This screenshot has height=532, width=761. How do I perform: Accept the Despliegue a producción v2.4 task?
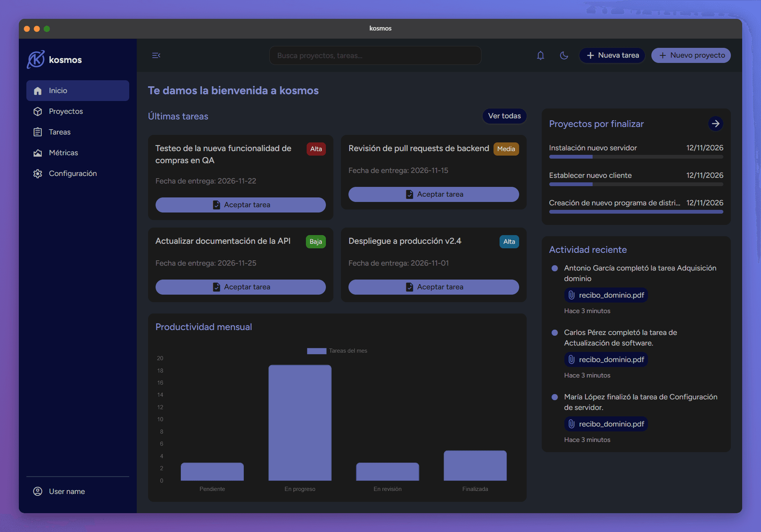click(x=434, y=287)
